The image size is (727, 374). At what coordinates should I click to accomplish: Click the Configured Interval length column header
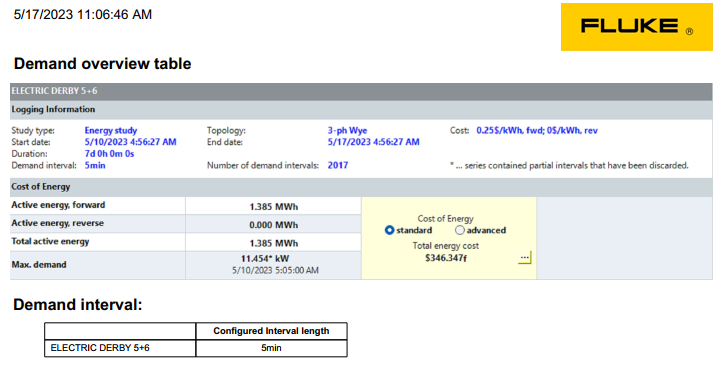tap(271, 331)
